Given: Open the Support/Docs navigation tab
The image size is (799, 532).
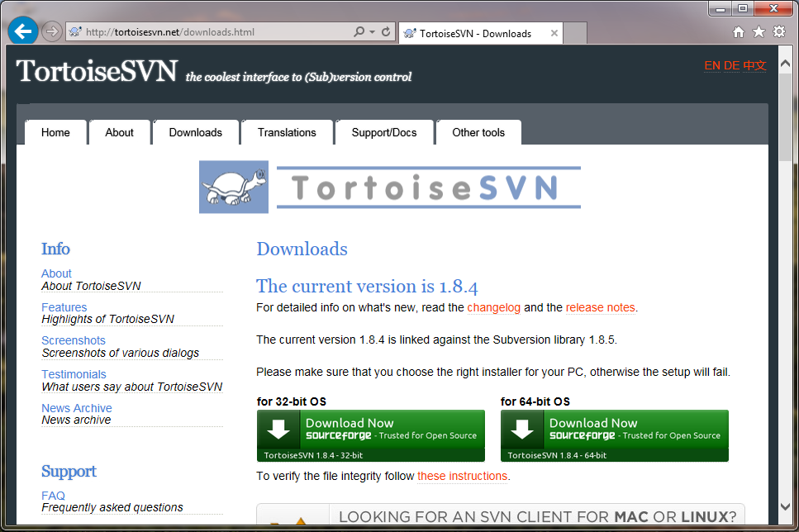Looking at the screenshot, I should pos(384,132).
